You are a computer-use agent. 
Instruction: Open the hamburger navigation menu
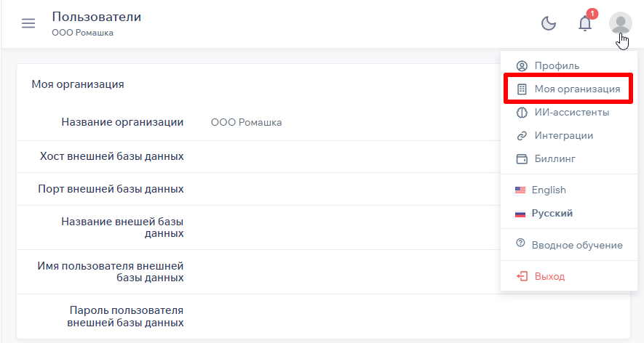pyautogui.click(x=28, y=23)
